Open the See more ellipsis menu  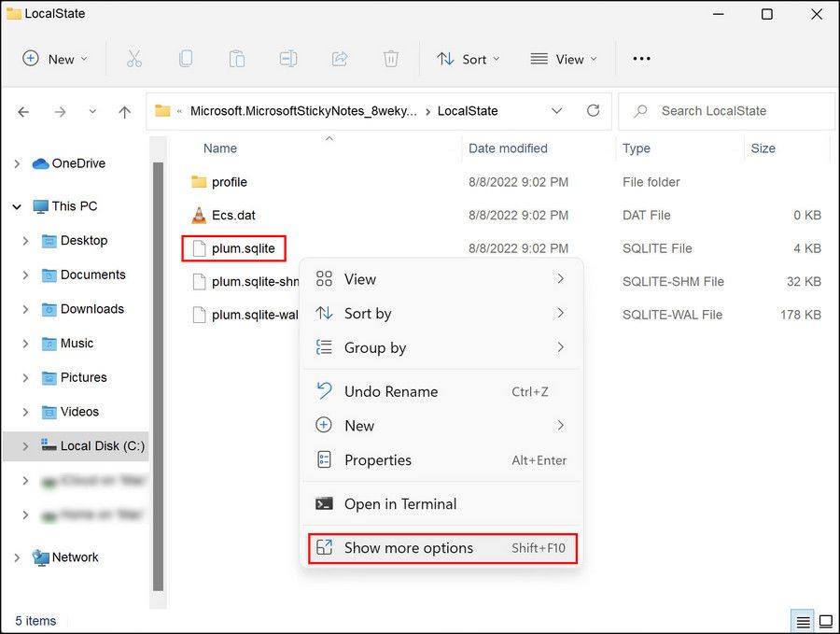tap(641, 59)
